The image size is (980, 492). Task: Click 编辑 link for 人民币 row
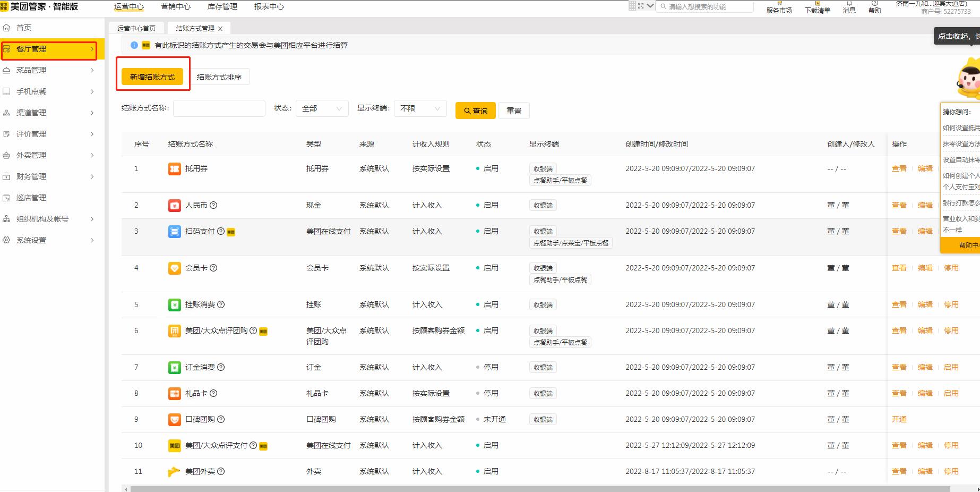point(925,205)
